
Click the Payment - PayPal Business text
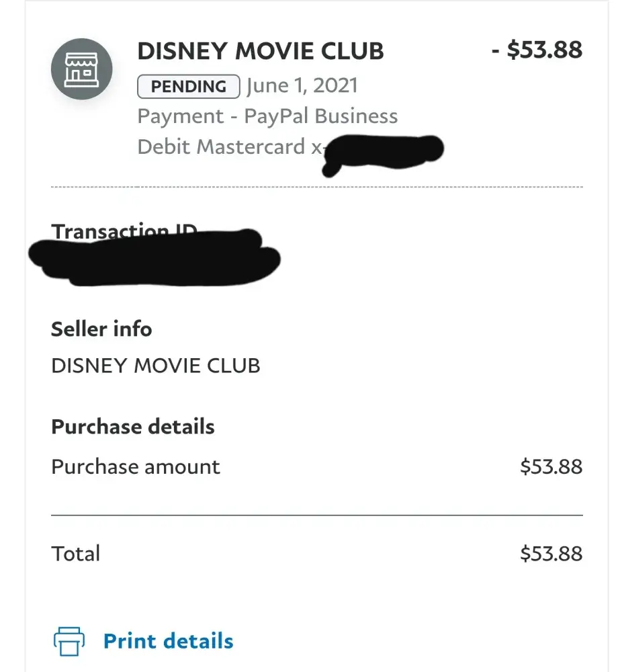tap(267, 116)
